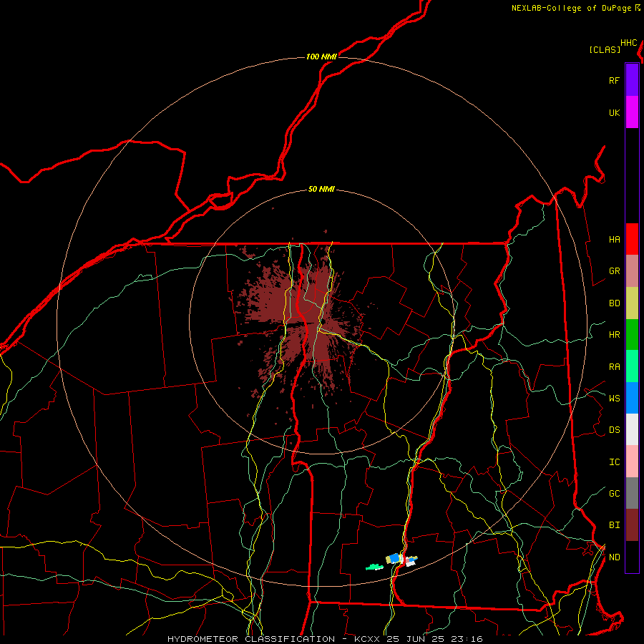The image size is (644, 644).
Task: Click the small blue wet-snow echo blob
Action: point(395,557)
